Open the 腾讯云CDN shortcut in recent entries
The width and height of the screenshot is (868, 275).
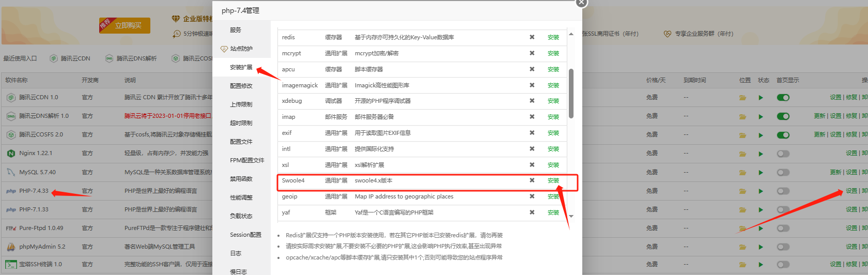pyautogui.click(x=70, y=58)
